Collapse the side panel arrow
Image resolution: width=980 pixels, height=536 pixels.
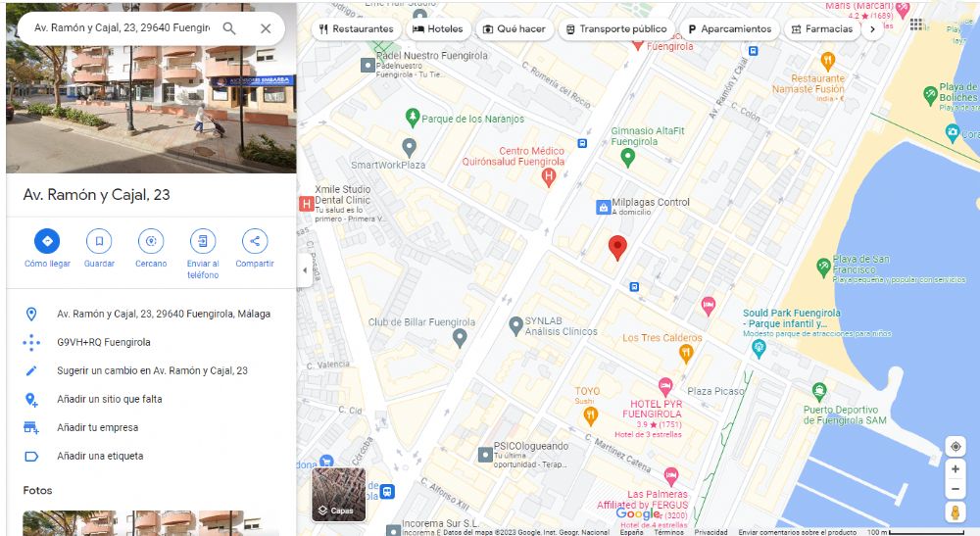pyautogui.click(x=305, y=270)
